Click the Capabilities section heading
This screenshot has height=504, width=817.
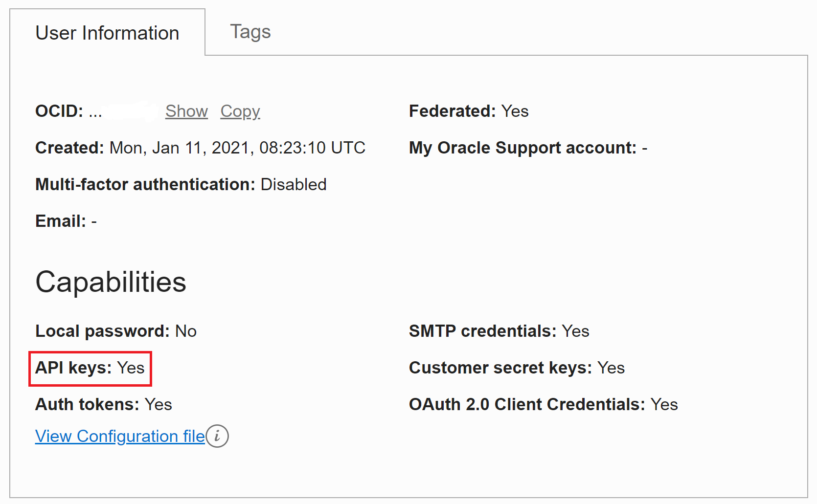[111, 282]
